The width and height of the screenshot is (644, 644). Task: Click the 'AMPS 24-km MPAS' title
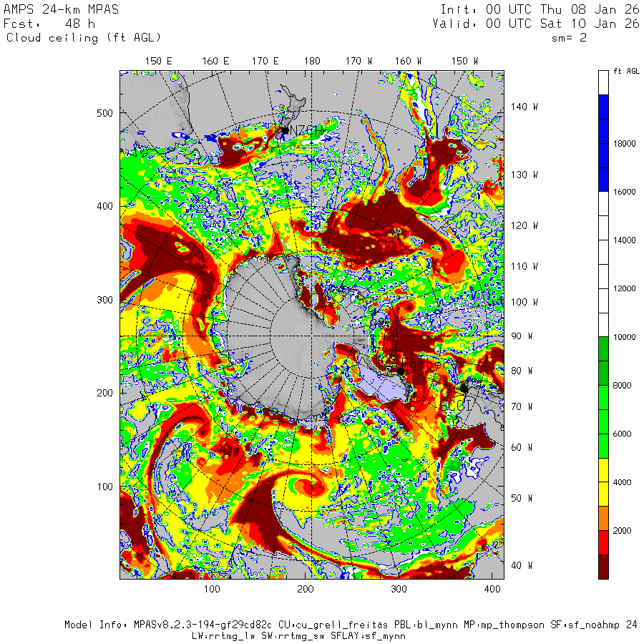[x=61, y=9]
